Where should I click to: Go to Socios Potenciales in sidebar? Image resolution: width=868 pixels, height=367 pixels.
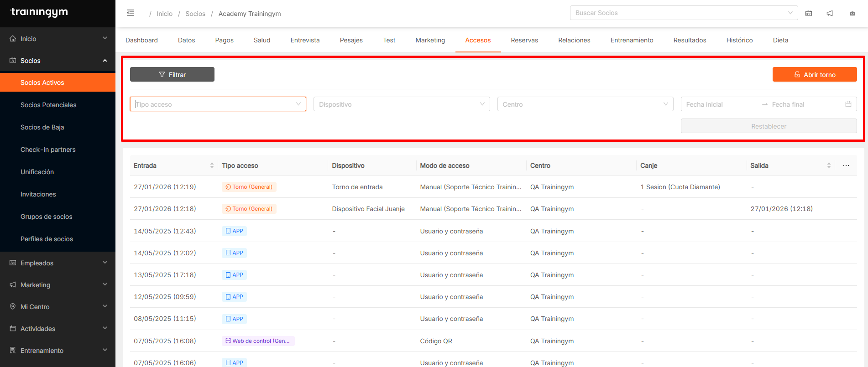pos(48,105)
